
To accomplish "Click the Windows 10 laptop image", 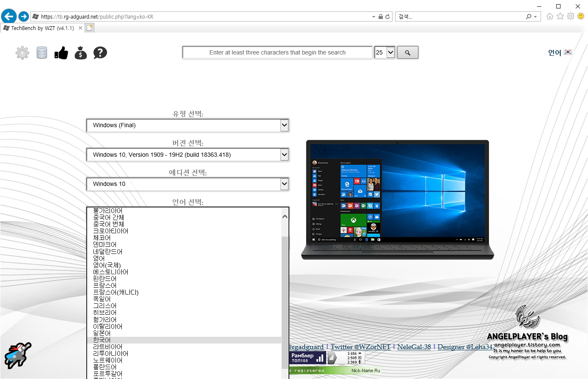I will 397,200.
